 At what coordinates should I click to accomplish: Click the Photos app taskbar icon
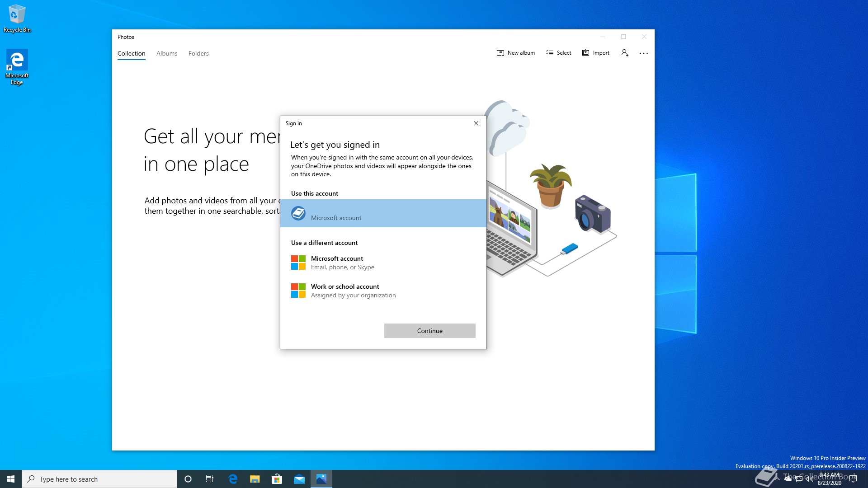click(321, 479)
